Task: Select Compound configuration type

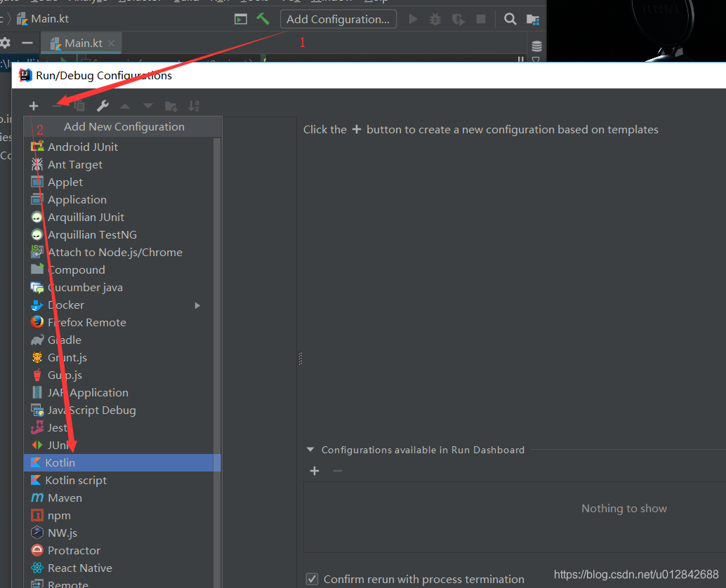Action: point(119,269)
